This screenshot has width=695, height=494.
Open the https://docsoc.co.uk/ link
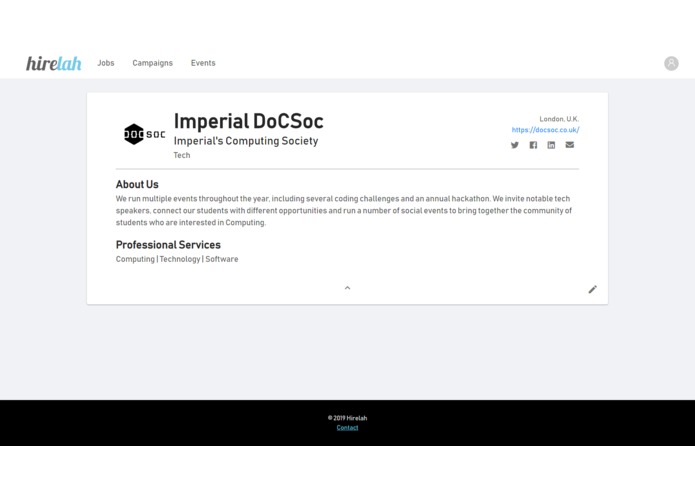point(545,130)
